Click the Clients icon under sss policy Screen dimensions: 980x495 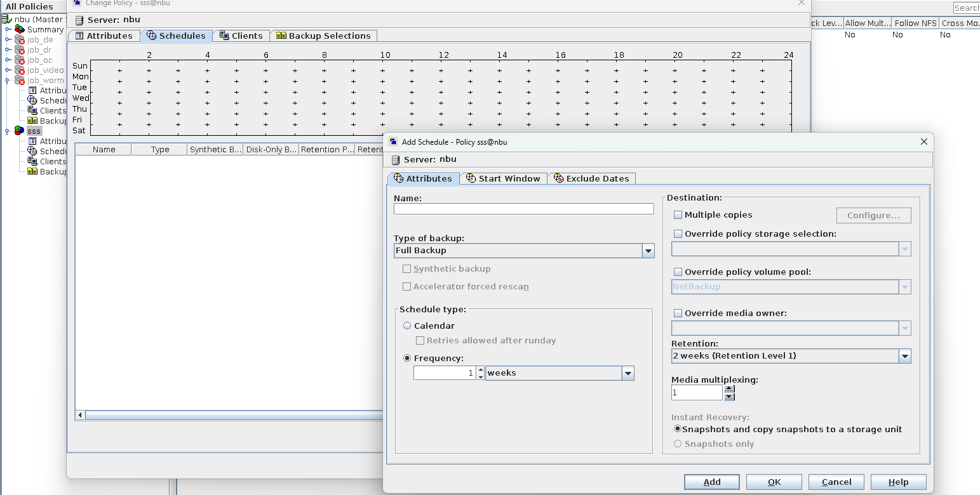(32, 161)
